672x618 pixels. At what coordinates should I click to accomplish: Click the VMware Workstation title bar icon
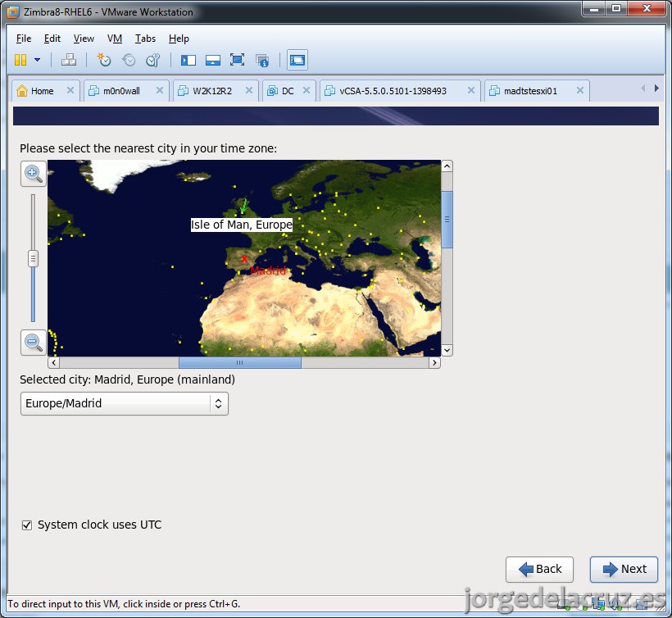tap(13, 12)
